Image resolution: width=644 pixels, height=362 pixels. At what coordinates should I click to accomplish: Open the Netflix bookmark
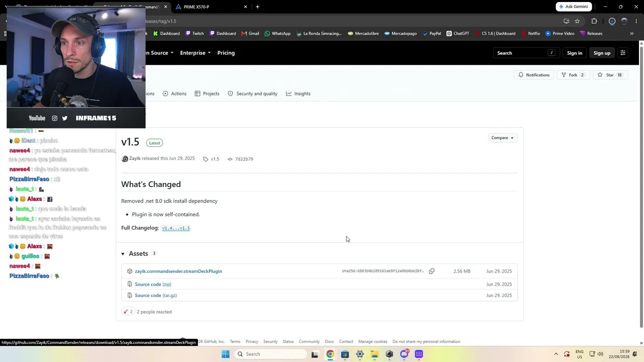[530, 34]
